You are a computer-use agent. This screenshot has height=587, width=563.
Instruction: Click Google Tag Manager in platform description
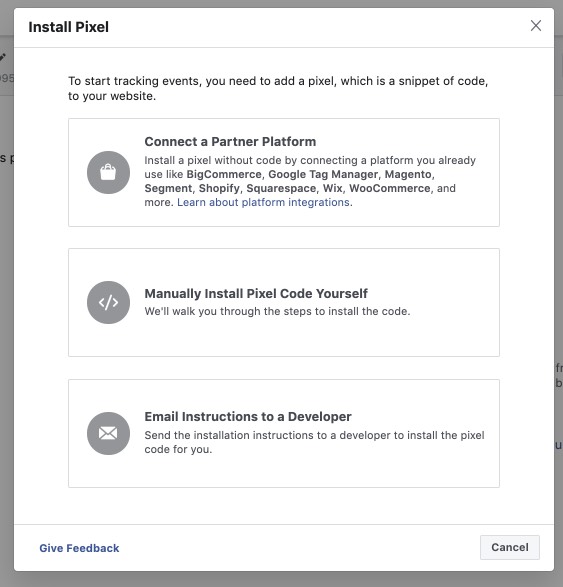pyautogui.click(x=323, y=174)
